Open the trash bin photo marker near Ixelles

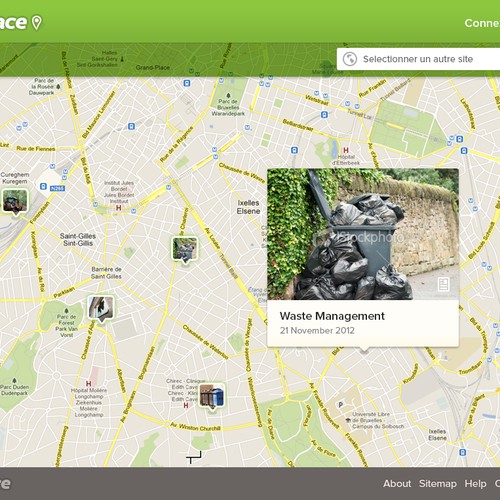(185, 249)
